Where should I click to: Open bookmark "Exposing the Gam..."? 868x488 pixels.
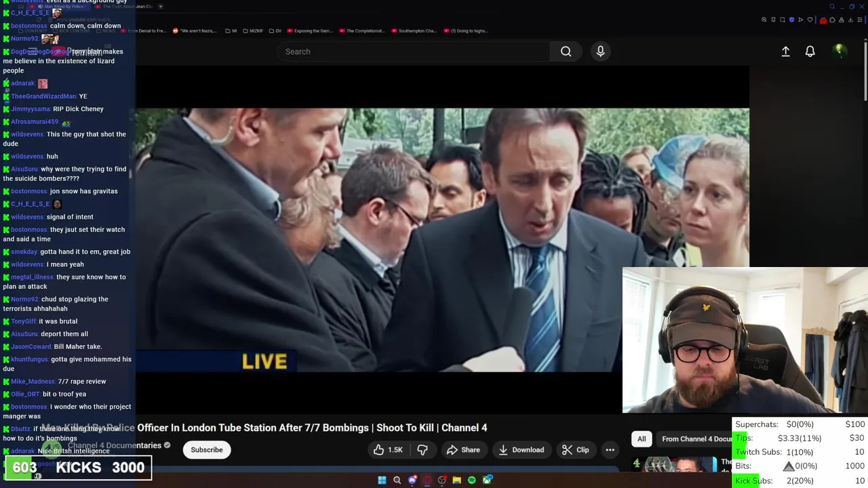[310, 30]
